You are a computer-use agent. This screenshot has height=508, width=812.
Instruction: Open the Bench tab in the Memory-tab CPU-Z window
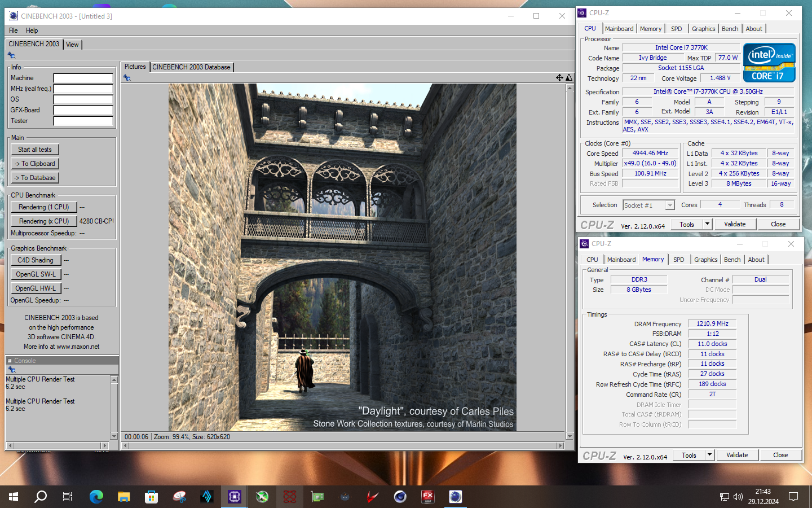[732, 260]
